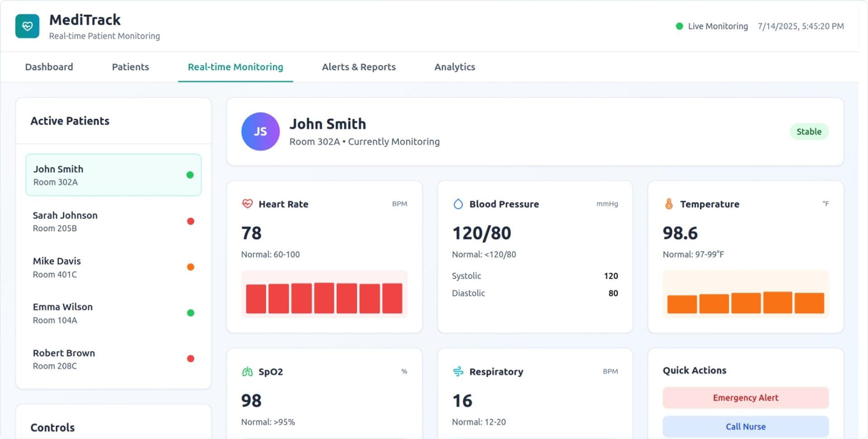Screen dimensions: 868x439
Task: Click the Controls heading
Action: point(52,428)
